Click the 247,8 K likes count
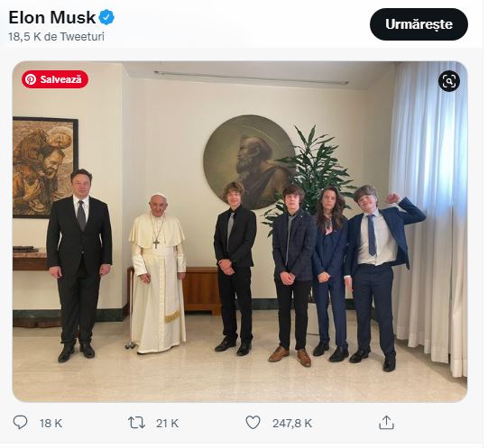The width and height of the screenshot is (488, 448). click(x=292, y=424)
